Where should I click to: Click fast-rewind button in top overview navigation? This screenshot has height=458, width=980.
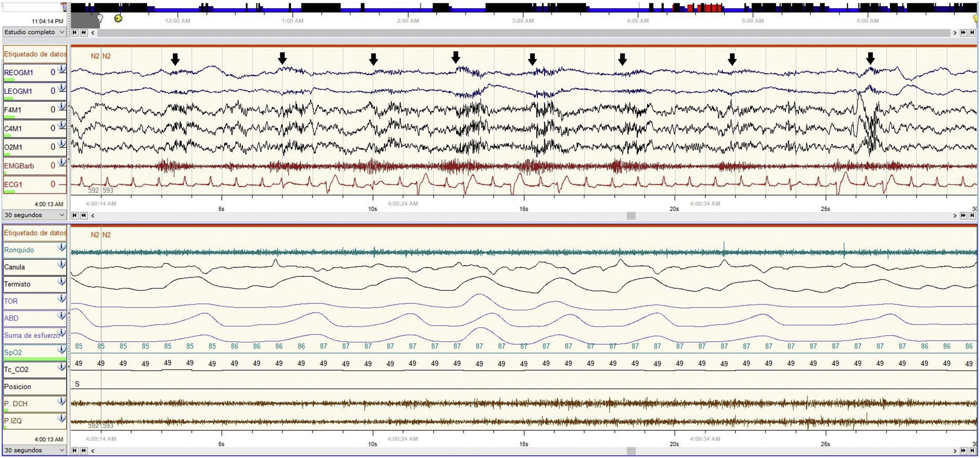[x=84, y=33]
